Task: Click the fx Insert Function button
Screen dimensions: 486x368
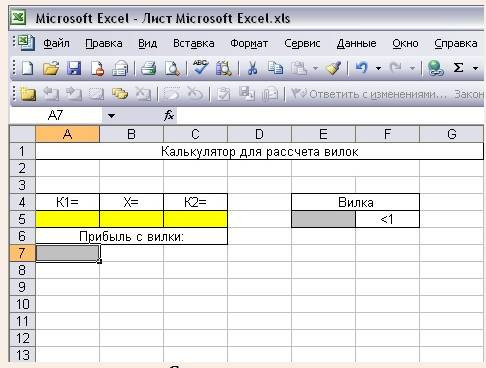Action: click(x=169, y=116)
